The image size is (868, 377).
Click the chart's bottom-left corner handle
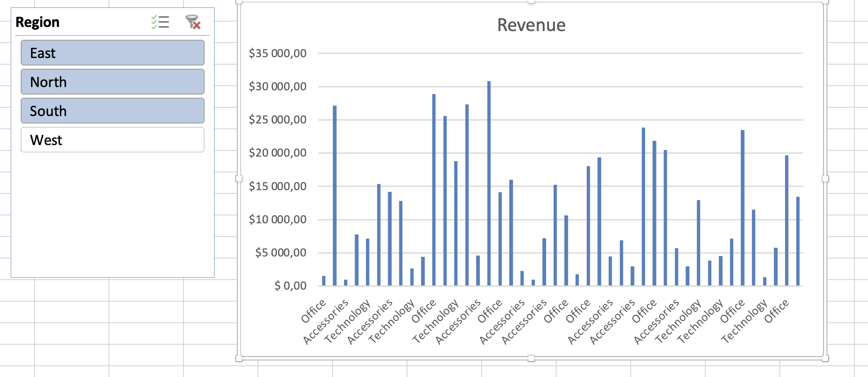[239, 358]
